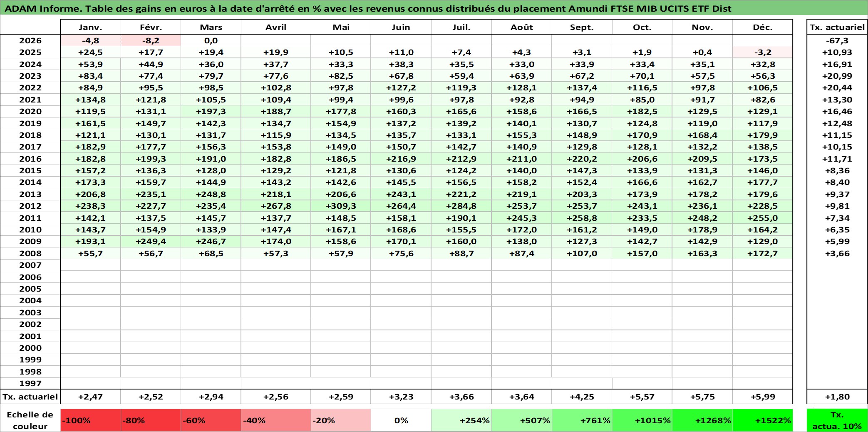
Task: Select the Juin column header
Action: [401, 27]
